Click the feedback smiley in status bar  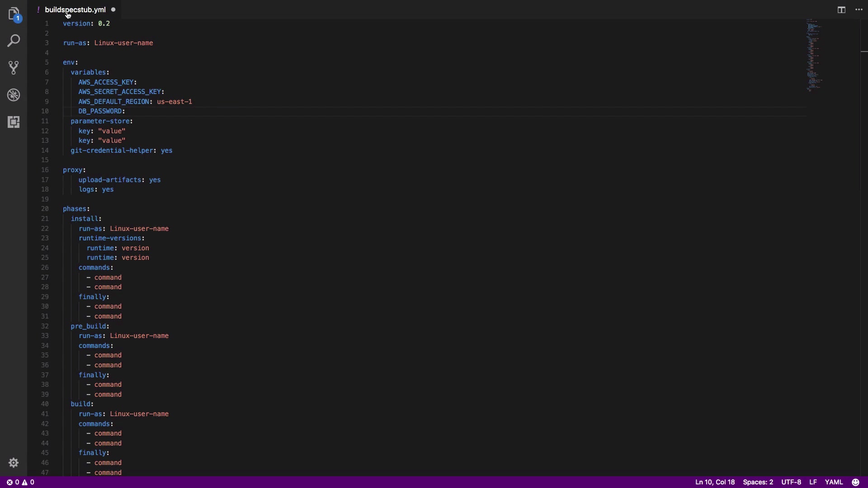point(855,482)
